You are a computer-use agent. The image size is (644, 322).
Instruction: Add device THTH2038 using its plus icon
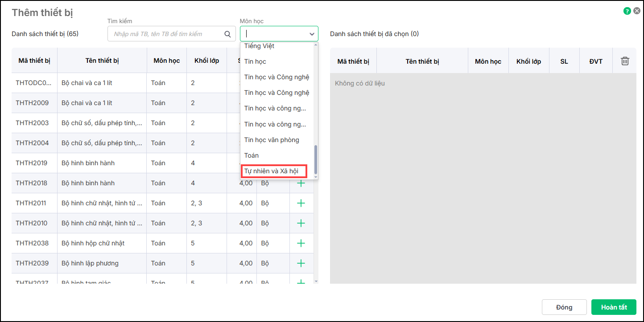point(301,243)
